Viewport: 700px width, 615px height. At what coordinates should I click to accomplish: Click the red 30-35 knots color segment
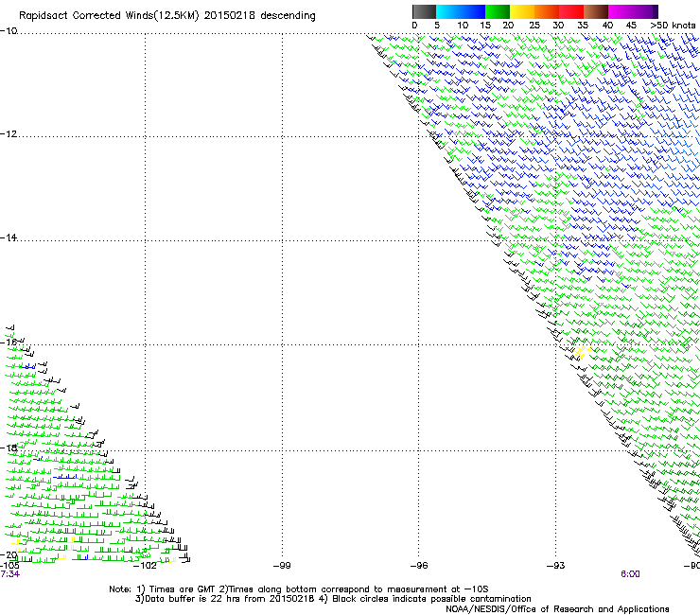point(571,11)
